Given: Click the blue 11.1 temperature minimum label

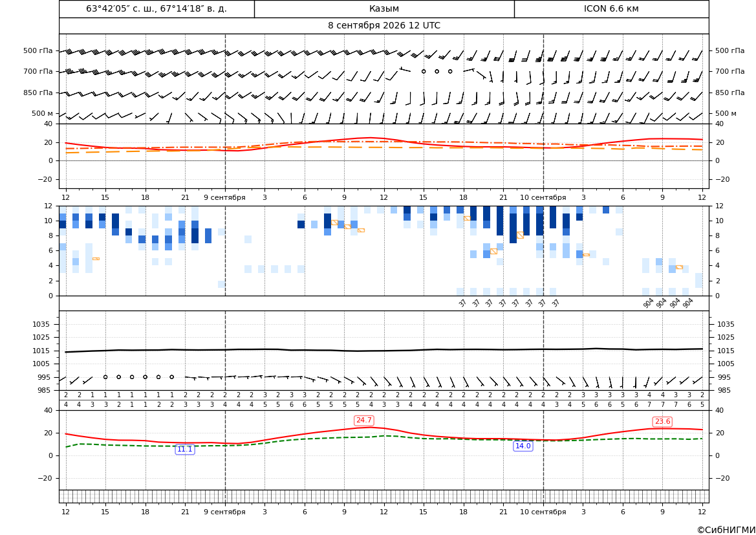Looking at the screenshot, I should [x=185, y=449].
